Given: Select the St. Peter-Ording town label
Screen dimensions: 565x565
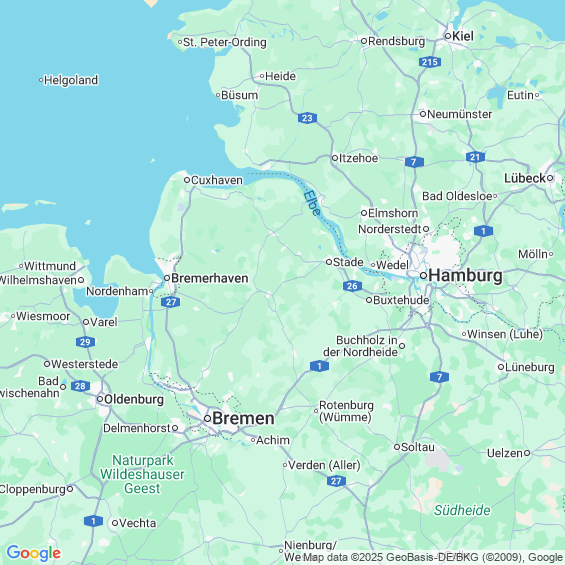Looking at the screenshot, I should (225, 42).
